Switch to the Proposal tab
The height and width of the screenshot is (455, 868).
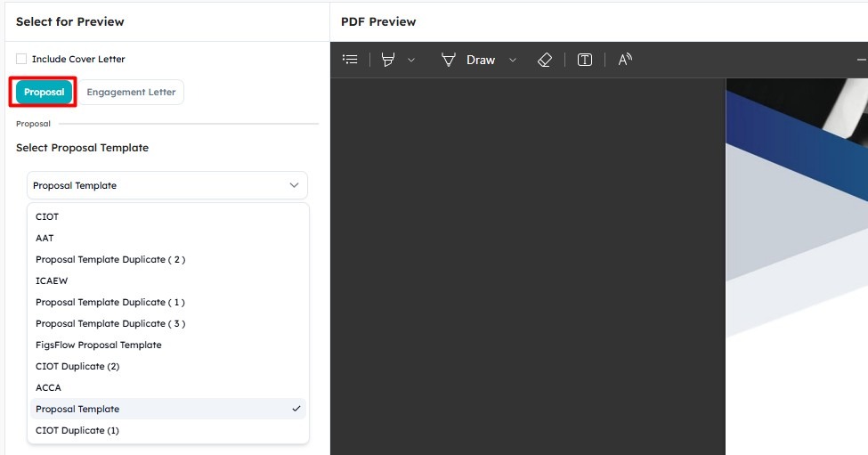click(x=44, y=92)
